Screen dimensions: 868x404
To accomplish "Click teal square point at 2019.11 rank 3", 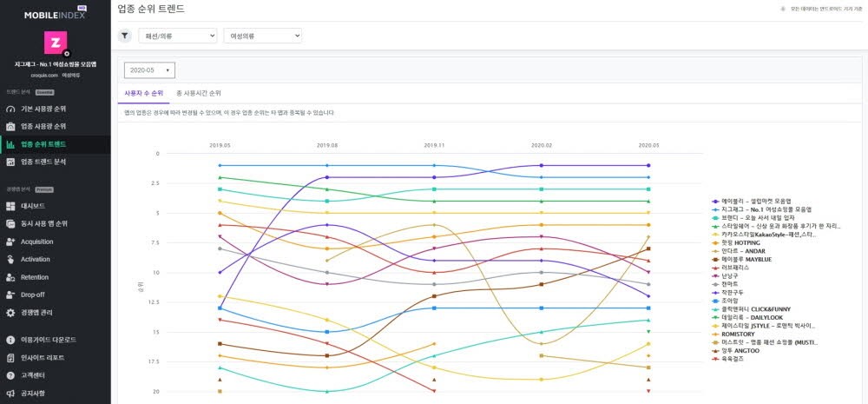I will pos(434,189).
